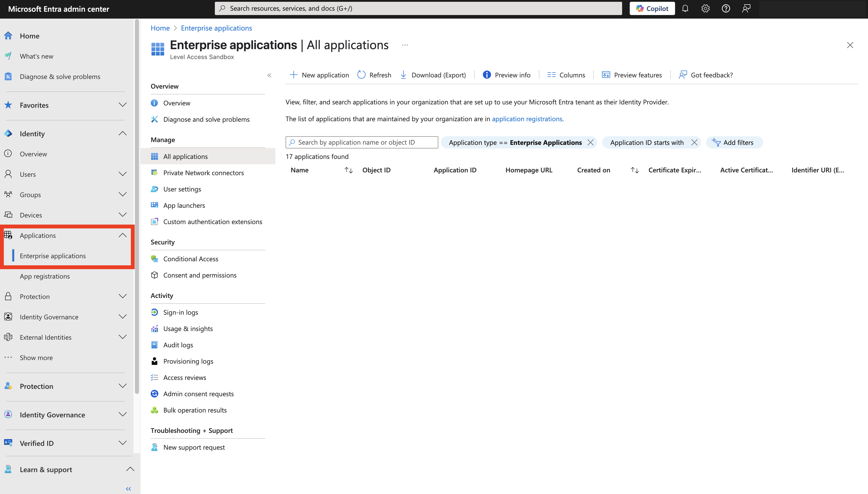Image resolution: width=868 pixels, height=494 pixels.
Task: Open the settings gear
Action: coord(706,8)
